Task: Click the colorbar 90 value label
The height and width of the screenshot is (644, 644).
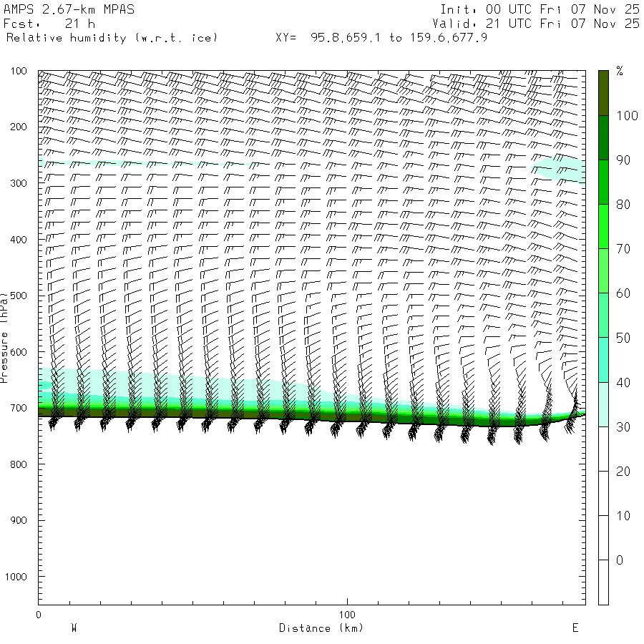Action: [623, 160]
